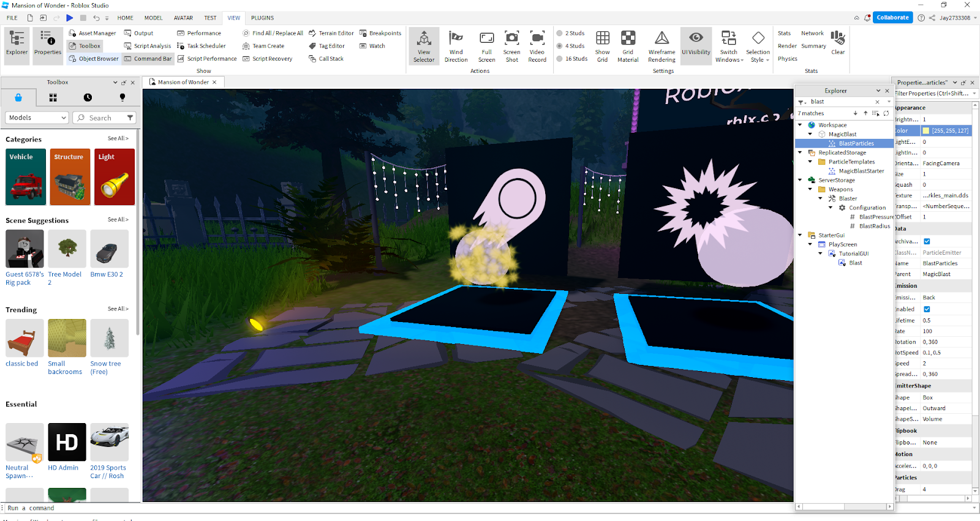980x521 pixels.
Task: Toggle the Enabled checkbox in Properties
Action: (x=927, y=309)
